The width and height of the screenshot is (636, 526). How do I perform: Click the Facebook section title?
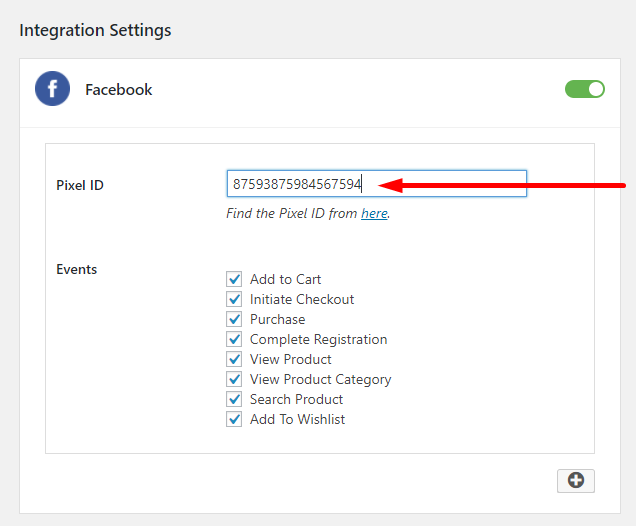tap(118, 90)
